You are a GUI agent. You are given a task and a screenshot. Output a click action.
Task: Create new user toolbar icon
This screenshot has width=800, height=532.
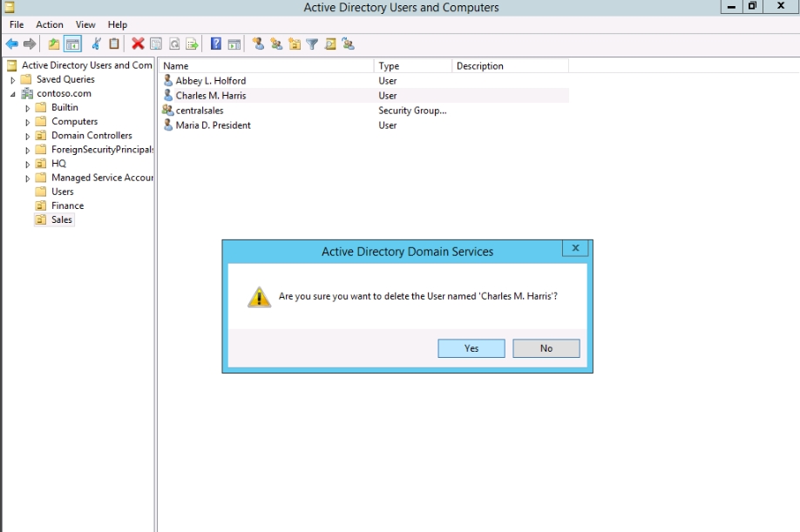[x=258, y=44]
